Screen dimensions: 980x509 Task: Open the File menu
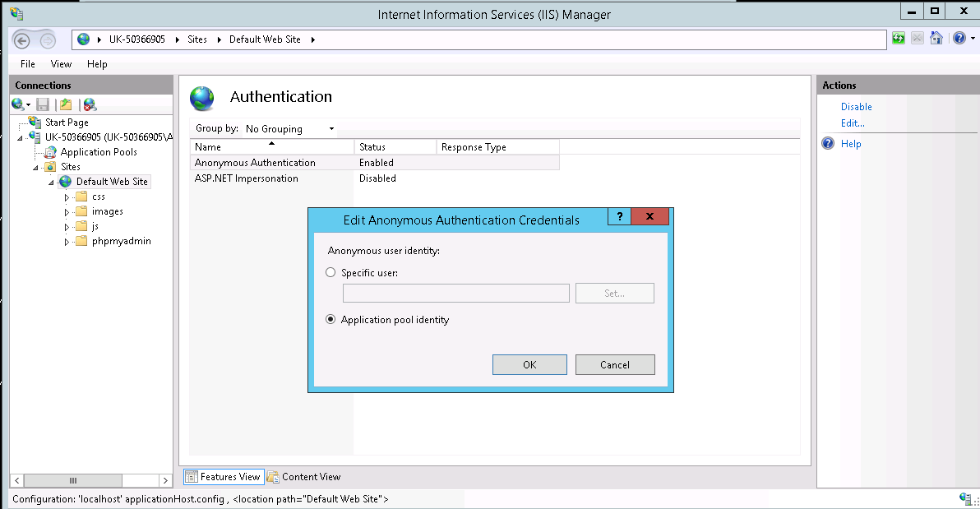click(x=27, y=64)
